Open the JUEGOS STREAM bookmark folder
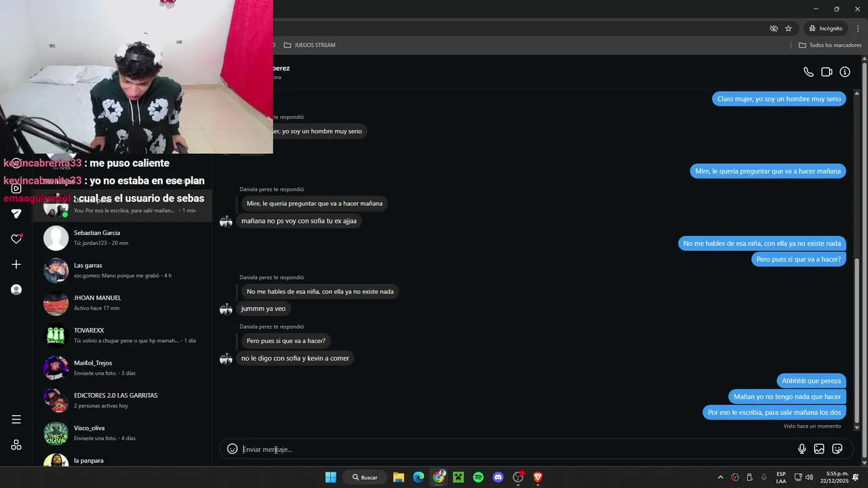 (309, 45)
